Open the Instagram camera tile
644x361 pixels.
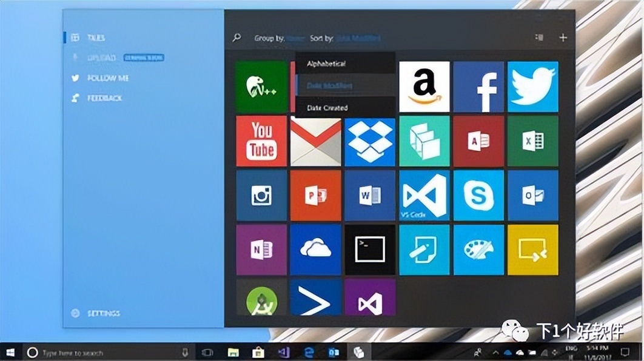(x=261, y=196)
